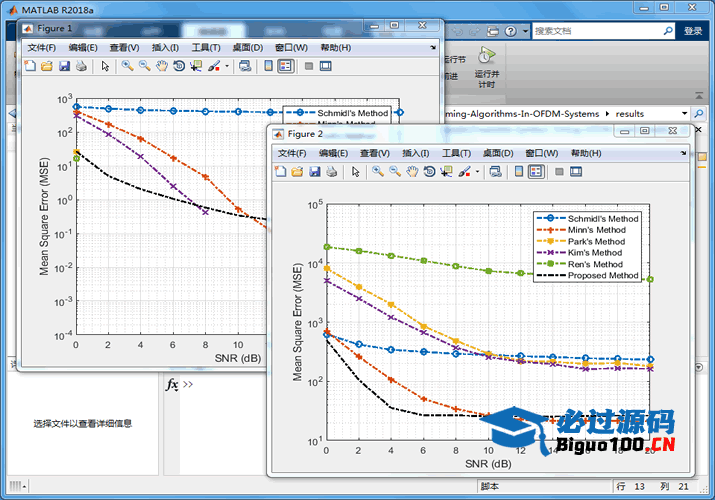Click the Print icon in Figure 1 toolbar
Image resolution: width=715 pixels, height=500 pixels.
click(x=81, y=66)
